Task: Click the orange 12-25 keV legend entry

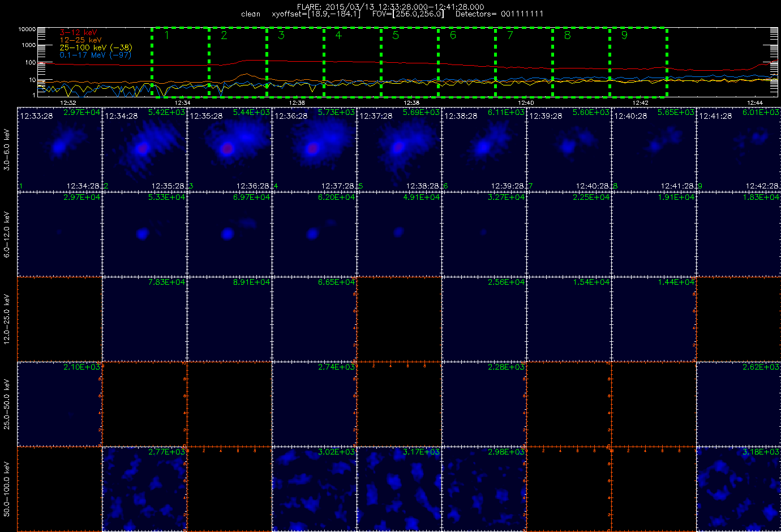Action: pos(80,40)
